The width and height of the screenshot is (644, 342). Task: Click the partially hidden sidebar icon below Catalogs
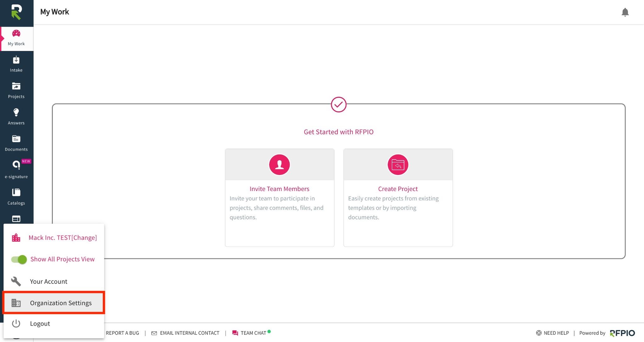(x=16, y=219)
